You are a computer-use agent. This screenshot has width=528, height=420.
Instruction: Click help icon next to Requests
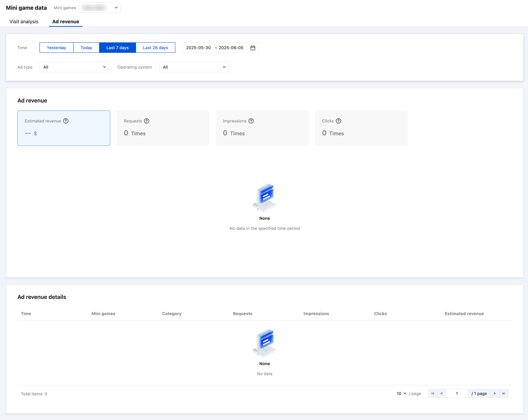pos(146,121)
